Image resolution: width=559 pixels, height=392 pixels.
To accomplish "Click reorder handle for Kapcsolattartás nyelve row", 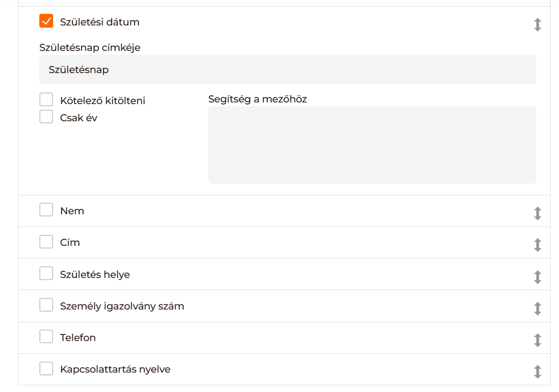I will click(x=537, y=372).
